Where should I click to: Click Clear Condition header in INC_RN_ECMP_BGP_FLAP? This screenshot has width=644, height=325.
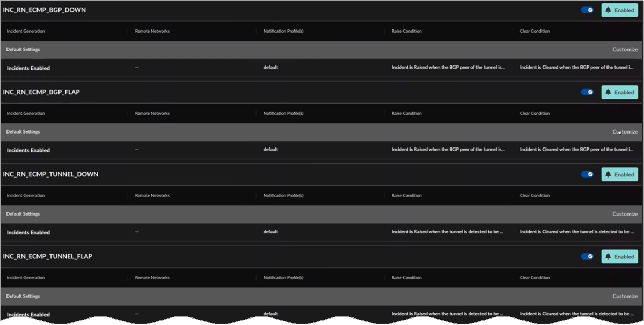point(535,113)
